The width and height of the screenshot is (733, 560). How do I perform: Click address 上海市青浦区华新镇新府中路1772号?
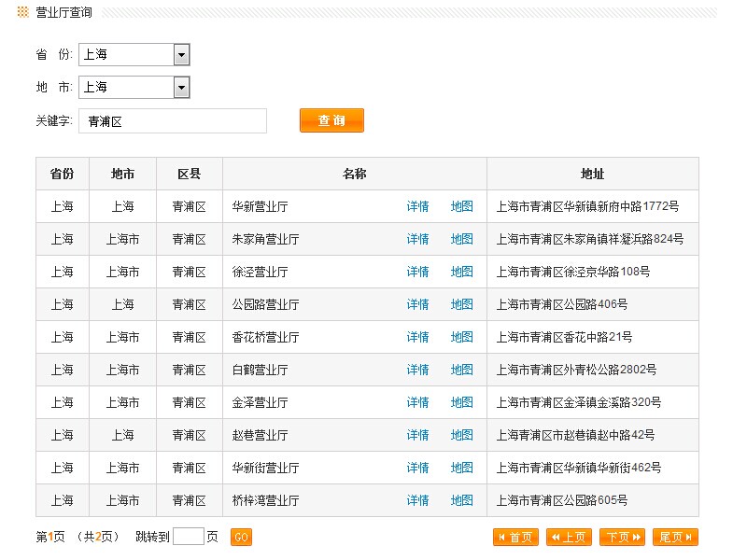[587, 206]
